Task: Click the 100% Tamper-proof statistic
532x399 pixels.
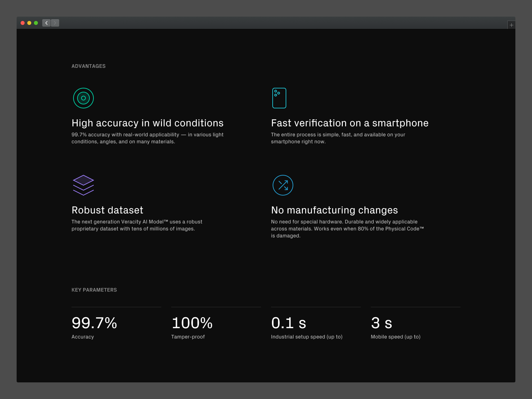Action: [192, 323]
